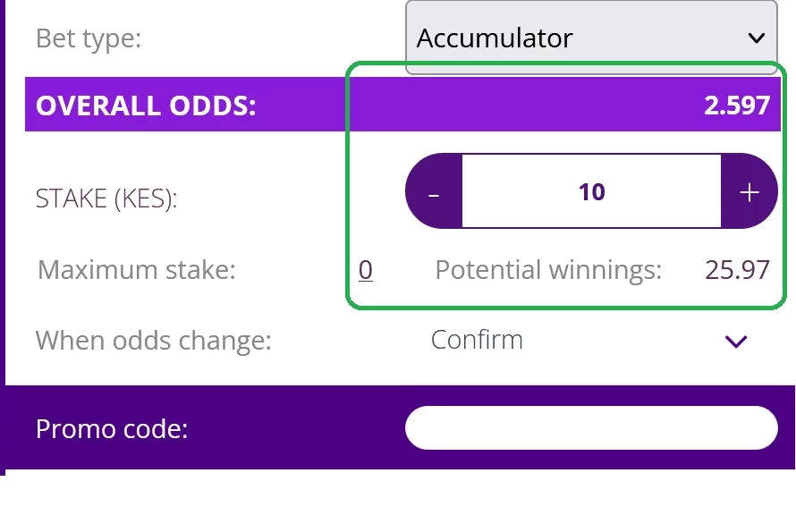Decrease the stake with the minus button

[x=434, y=191]
